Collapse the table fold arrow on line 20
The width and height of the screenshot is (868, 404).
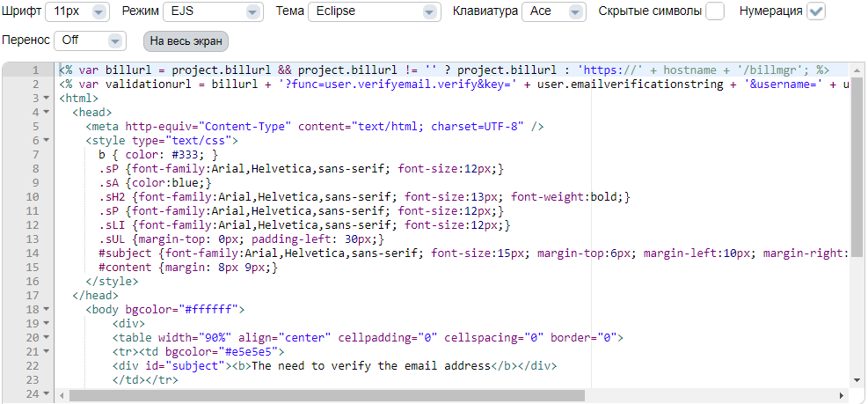(46, 337)
